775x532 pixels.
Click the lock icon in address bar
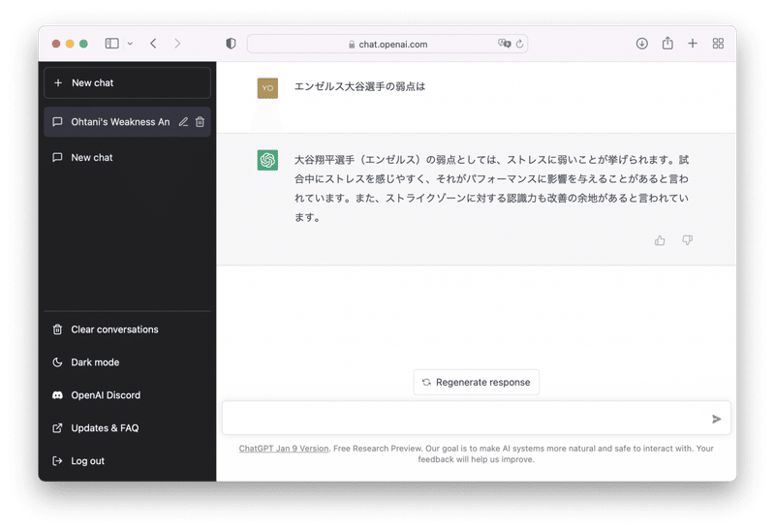(352, 45)
